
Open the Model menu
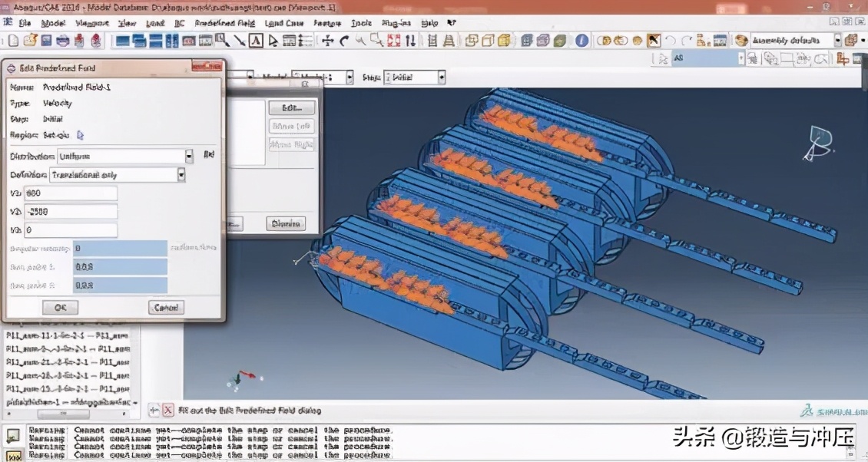pos(53,23)
